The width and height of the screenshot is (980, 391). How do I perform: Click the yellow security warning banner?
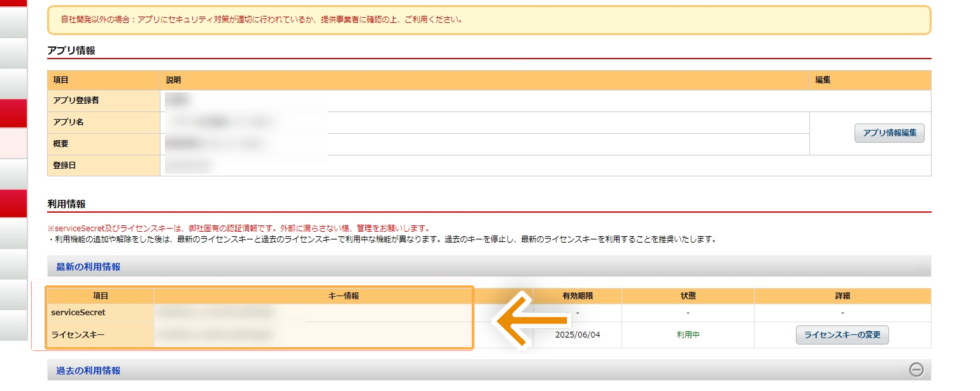tap(488, 20)
